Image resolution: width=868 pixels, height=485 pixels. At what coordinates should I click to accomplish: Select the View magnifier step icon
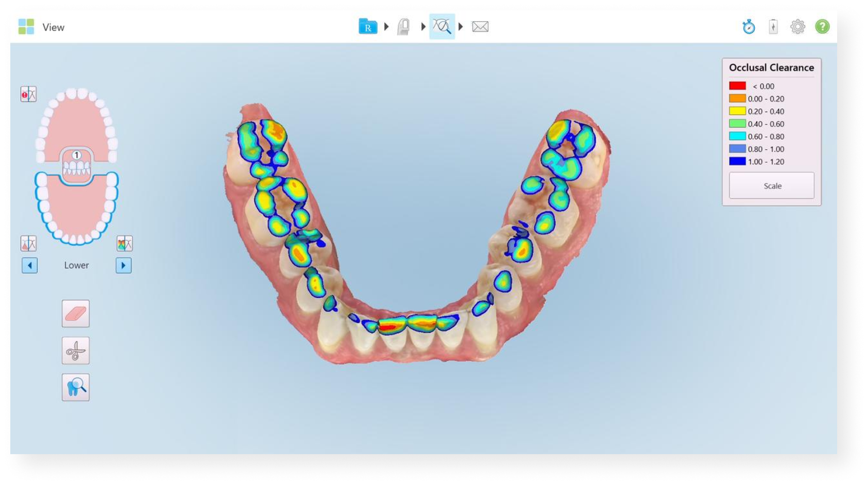click(x=442, y=27)
